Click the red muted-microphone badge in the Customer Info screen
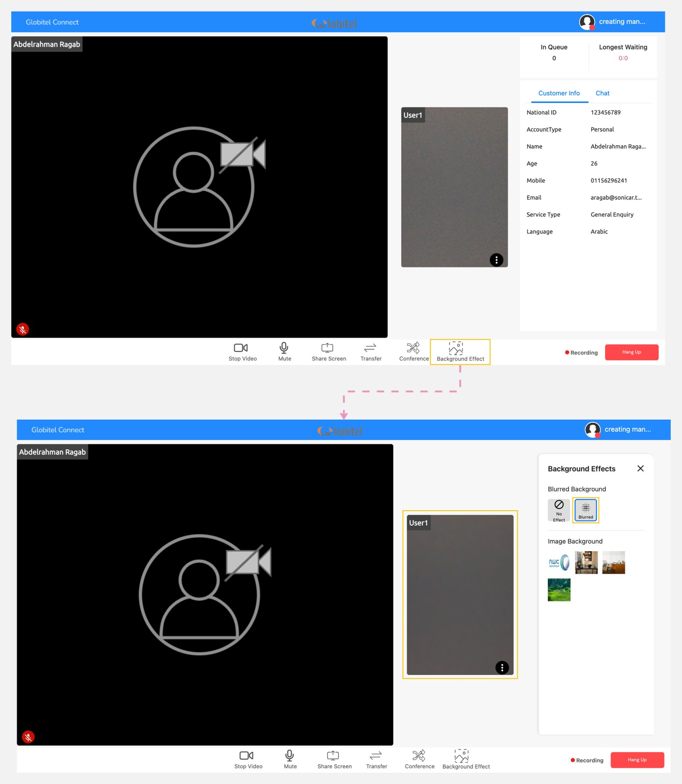Screen dimensions: 682x784 23,329
